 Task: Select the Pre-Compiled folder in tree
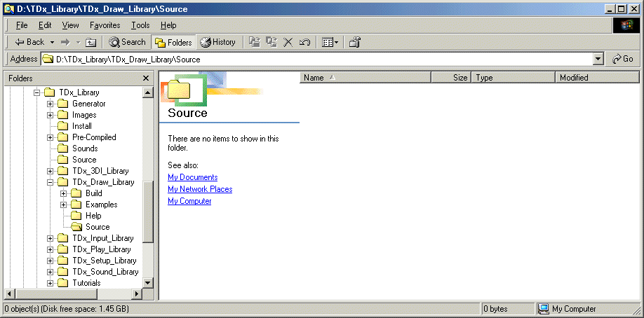94,137
